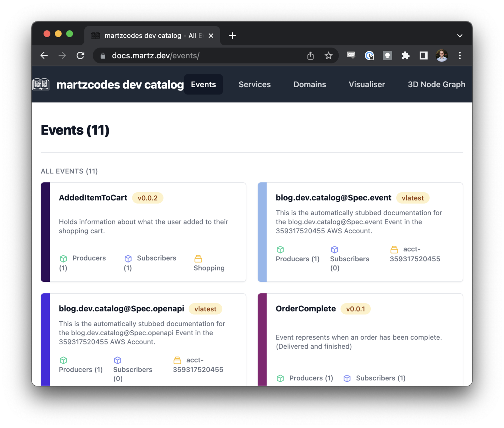Click the OrderComplete description text
Viewport: 504px width, 428px height.
click(359, 342)
